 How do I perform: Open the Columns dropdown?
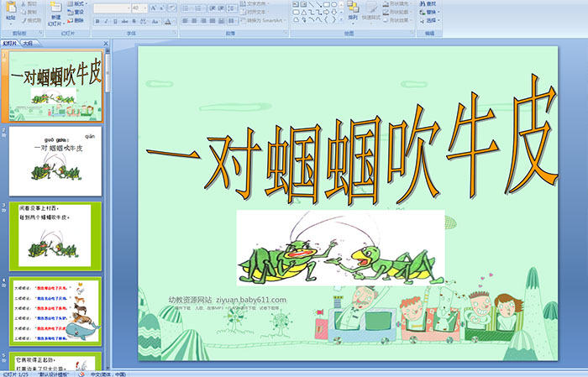[x=233, y=21]
